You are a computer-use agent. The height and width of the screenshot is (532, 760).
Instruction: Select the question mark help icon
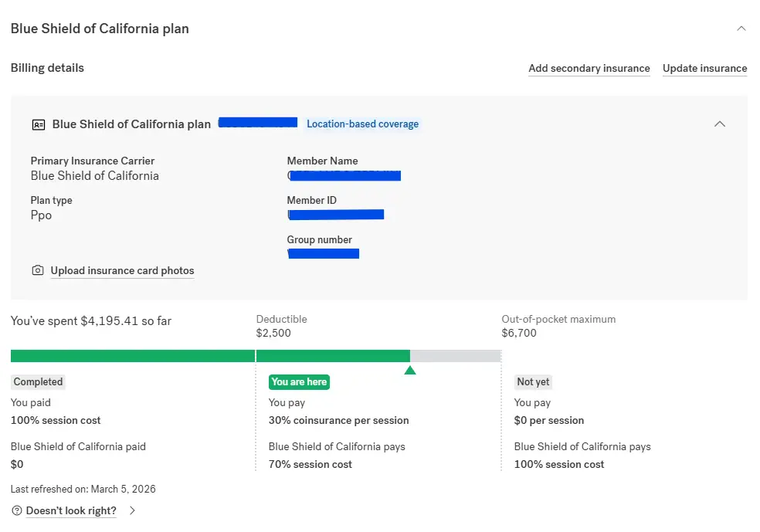click(16, 510)
